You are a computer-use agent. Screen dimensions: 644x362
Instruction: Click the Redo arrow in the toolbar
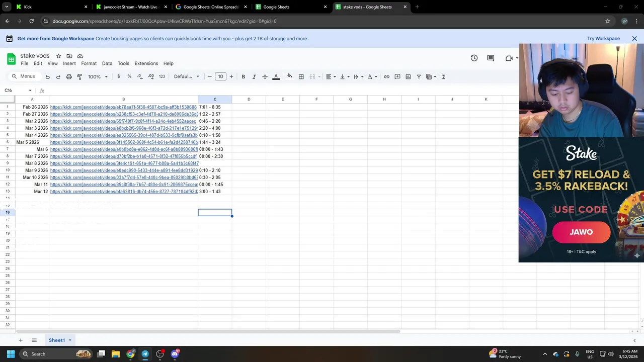58,77
